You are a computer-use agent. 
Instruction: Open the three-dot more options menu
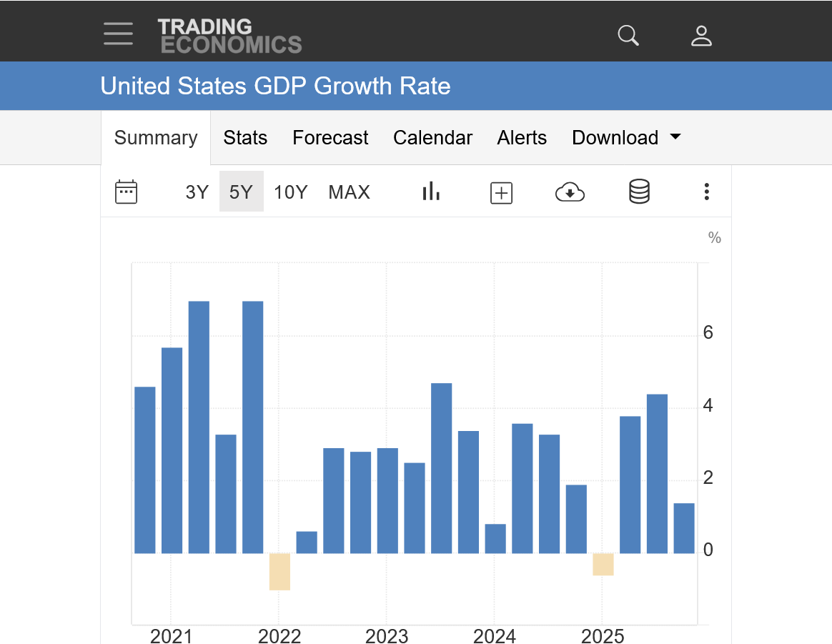[706, 192]
